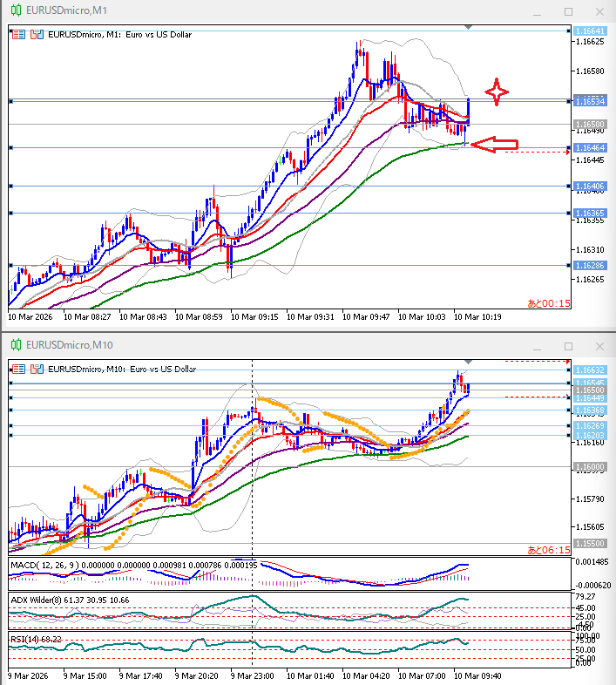Click the 1.16000 price level on M10 axis

(x=590, y=468)
